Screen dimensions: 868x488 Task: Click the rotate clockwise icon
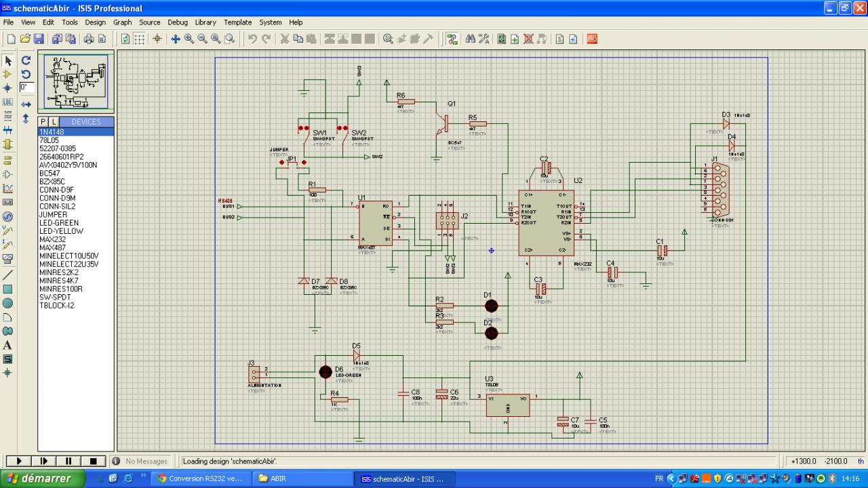26,60
